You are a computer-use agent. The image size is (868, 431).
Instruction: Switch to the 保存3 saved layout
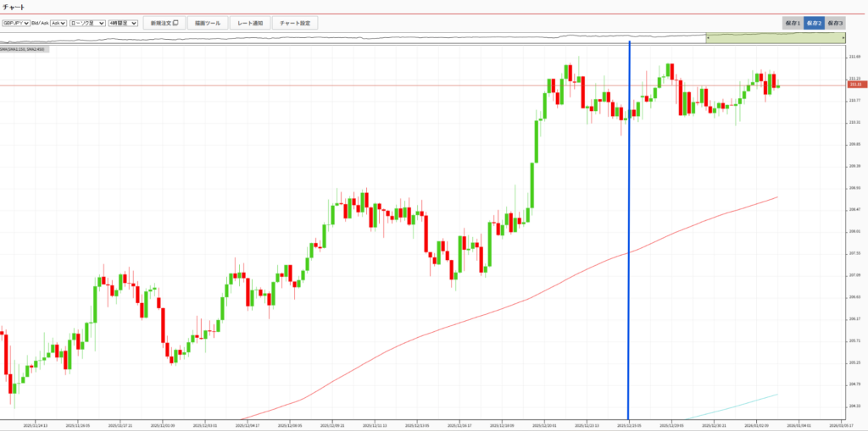tap(836, 23)
